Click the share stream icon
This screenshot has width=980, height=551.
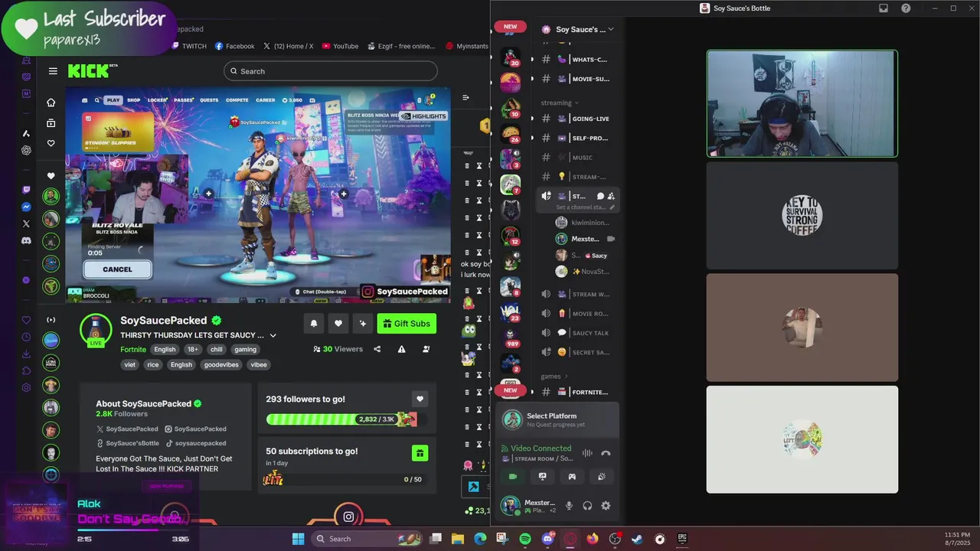[377, 349]
